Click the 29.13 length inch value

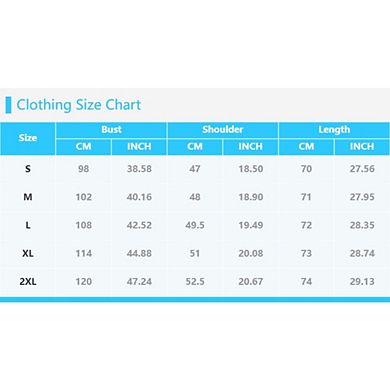point(362,282)
